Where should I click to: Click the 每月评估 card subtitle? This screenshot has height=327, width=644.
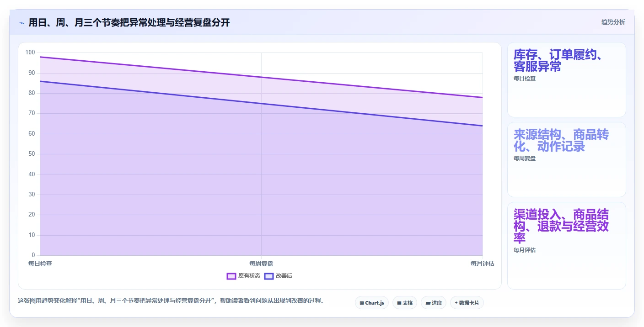click(x=525, y=250)
